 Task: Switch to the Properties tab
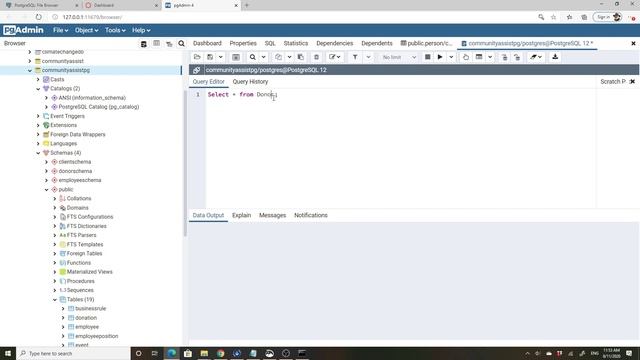243,43
